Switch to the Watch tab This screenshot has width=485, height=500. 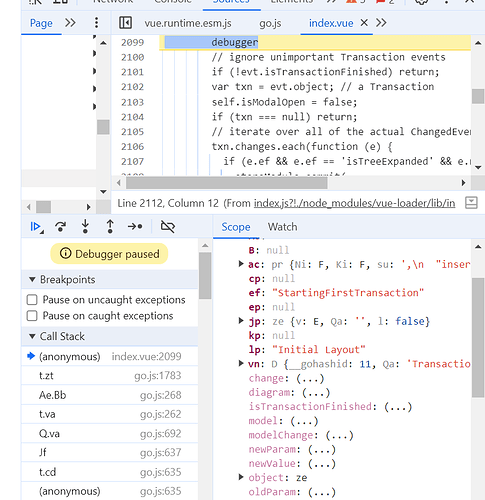point(282,227)
